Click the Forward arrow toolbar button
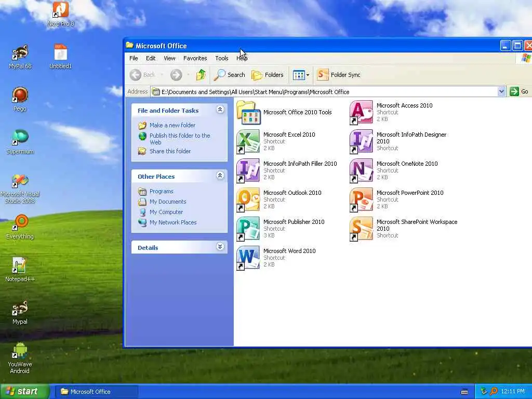Viewport: 532px width, 399px height. tap(176, 75)
